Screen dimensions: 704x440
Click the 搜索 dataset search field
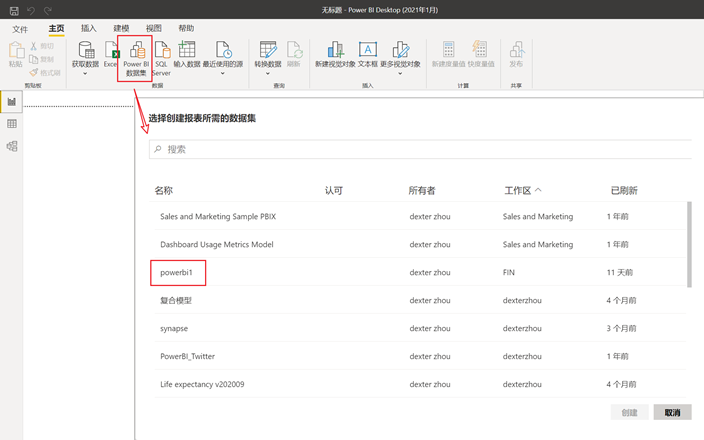coord(420,149)
